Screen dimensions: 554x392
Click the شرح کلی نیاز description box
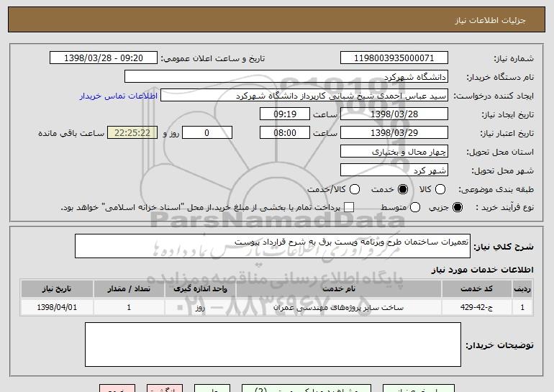point(273,246)
